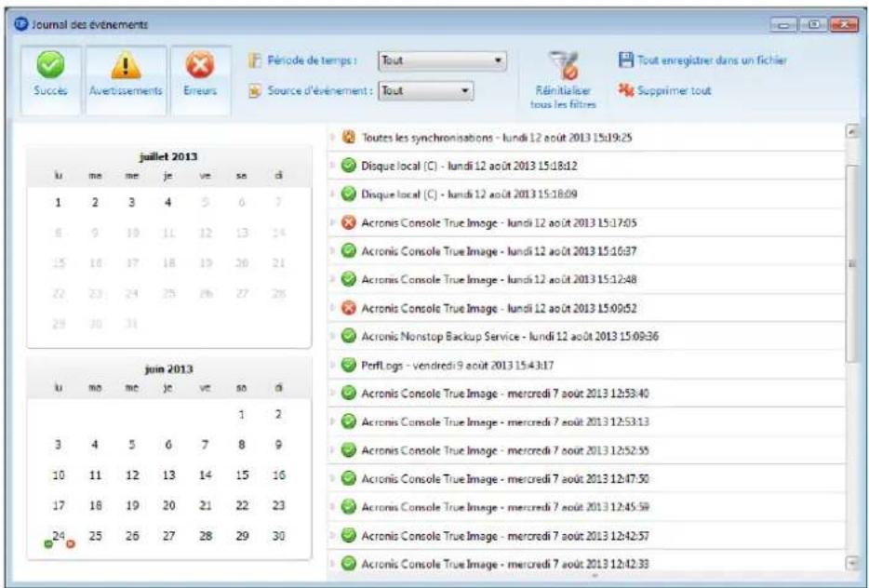Toggle the Avertissements filter button
This screenshot has height=588, width=869.
click(126, 80)
